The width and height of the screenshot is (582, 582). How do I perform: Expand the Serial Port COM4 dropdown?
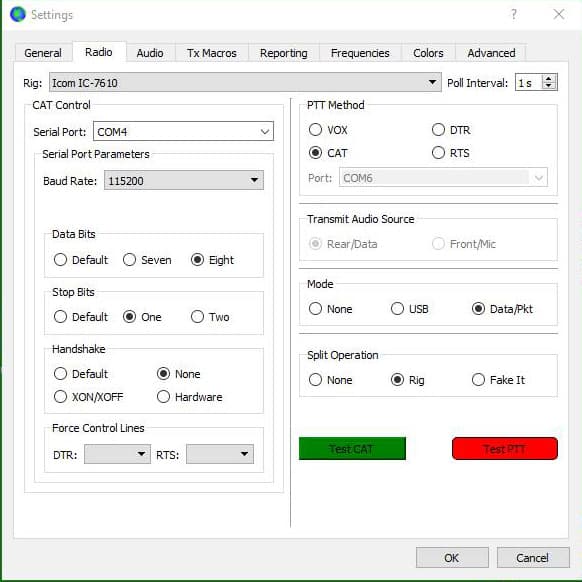[x=183, y=131]
